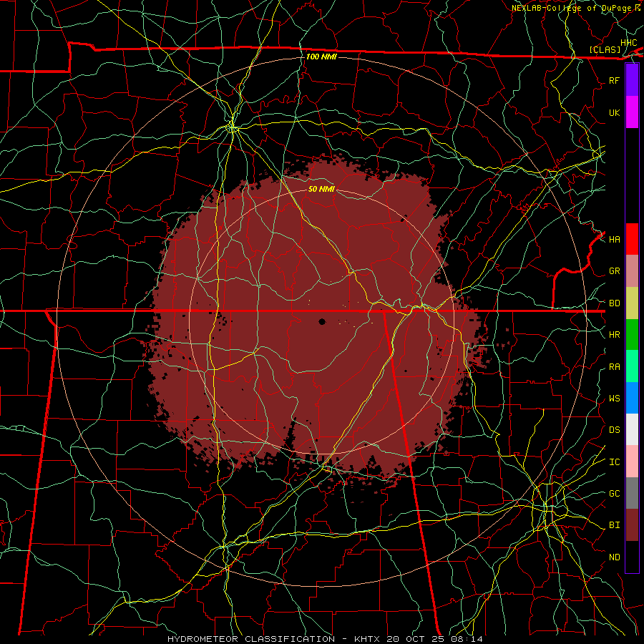
Task: Click the WS blue legend swatch
Action: click(632, 398)
